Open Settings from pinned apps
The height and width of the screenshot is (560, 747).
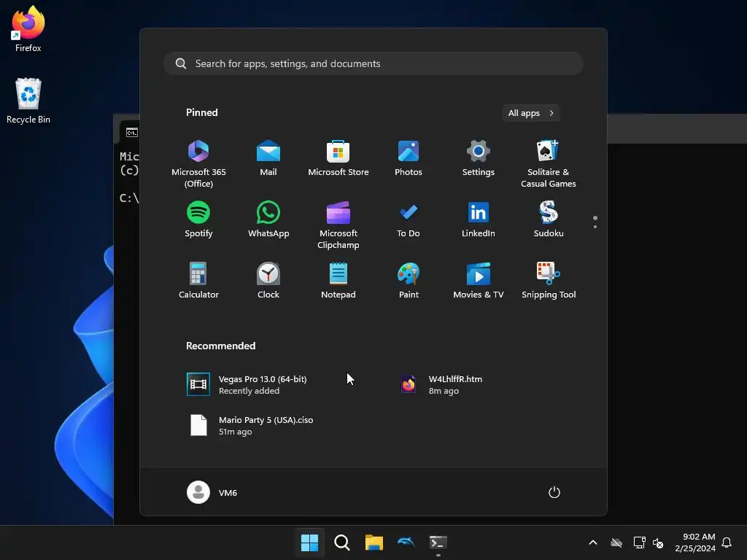coord(479,158)
